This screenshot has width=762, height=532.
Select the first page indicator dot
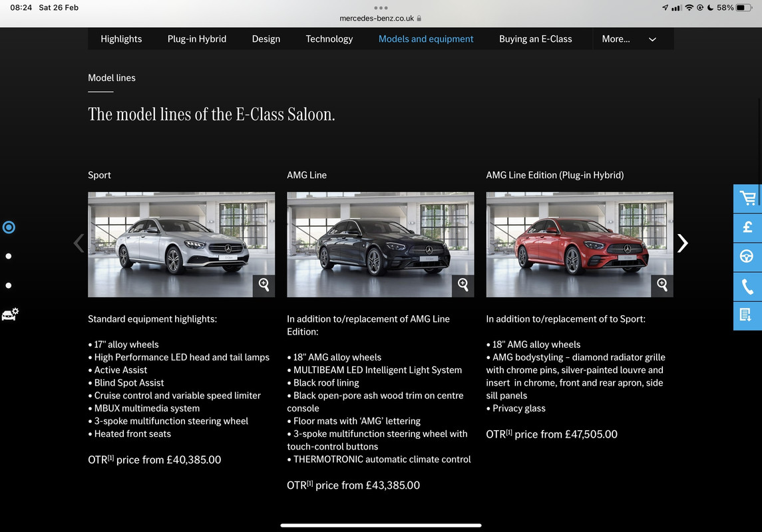pos(9,227)
